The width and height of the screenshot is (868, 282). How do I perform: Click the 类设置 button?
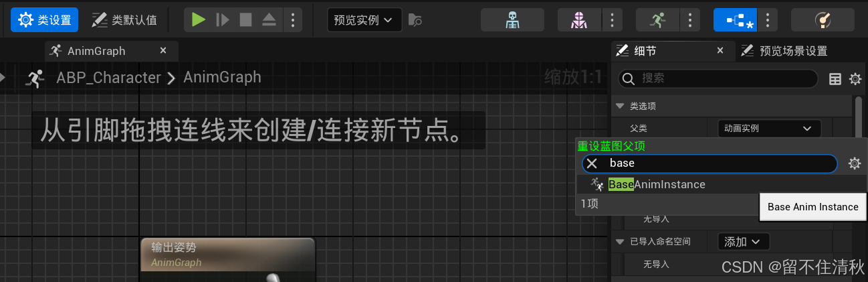(45, 20)
